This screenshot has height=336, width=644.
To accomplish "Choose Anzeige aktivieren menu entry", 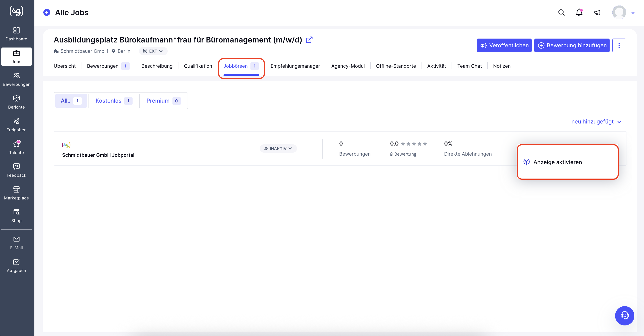I will [x=567, y=162].
